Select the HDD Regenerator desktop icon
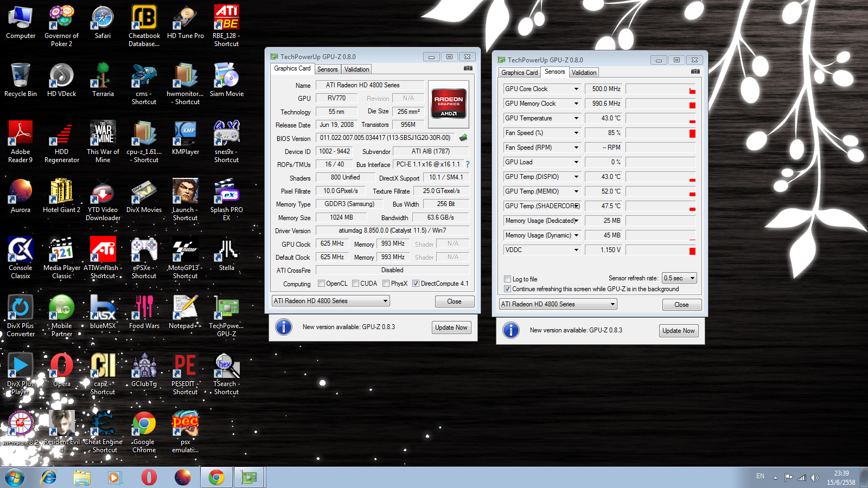The width and height of the screenshot is (868, 488). [x=62, y=142]
